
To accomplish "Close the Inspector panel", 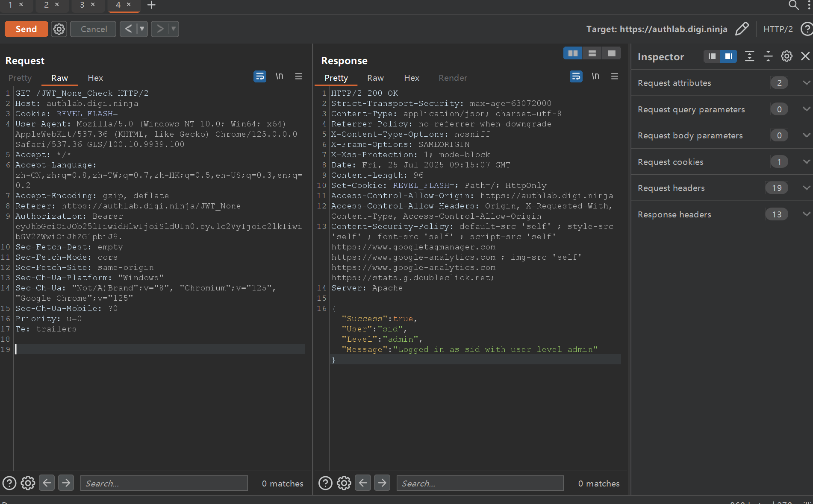I will click(x=805, y=56).
